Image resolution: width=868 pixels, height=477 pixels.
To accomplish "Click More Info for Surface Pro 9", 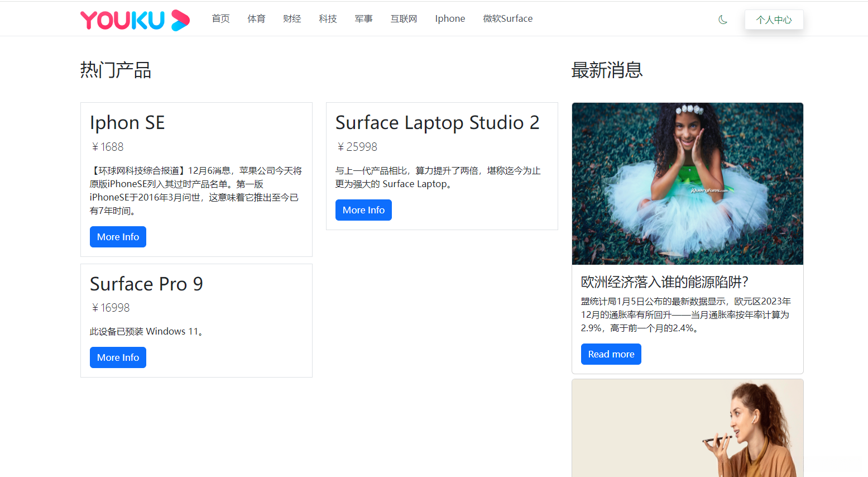I will pos(118,357).
